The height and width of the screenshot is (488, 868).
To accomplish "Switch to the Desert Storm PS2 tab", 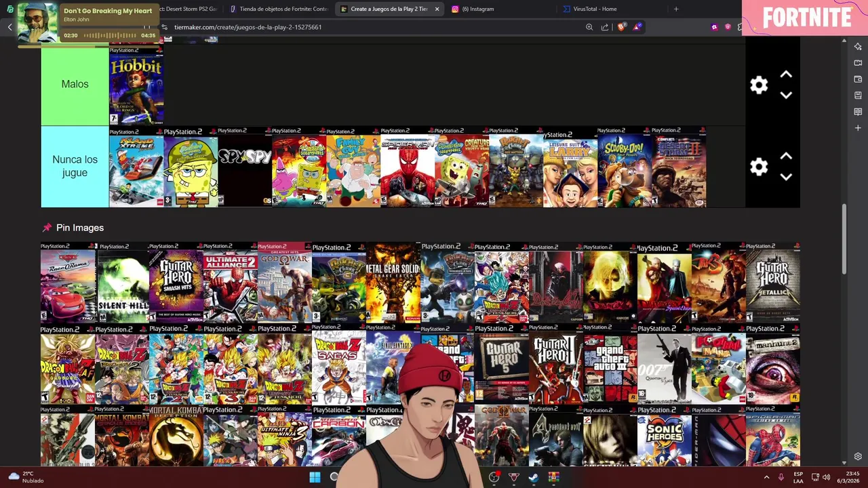I will (x=187, y=9).
